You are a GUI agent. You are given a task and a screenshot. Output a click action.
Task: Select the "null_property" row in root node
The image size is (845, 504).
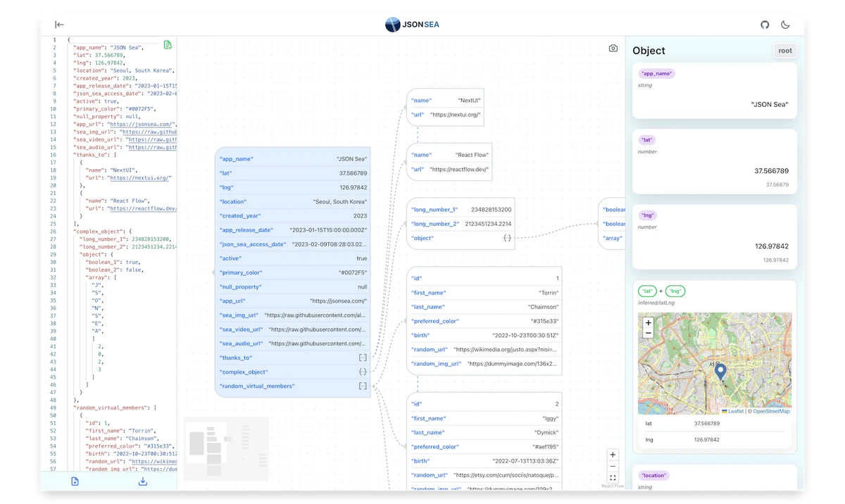tap(292, 286)
